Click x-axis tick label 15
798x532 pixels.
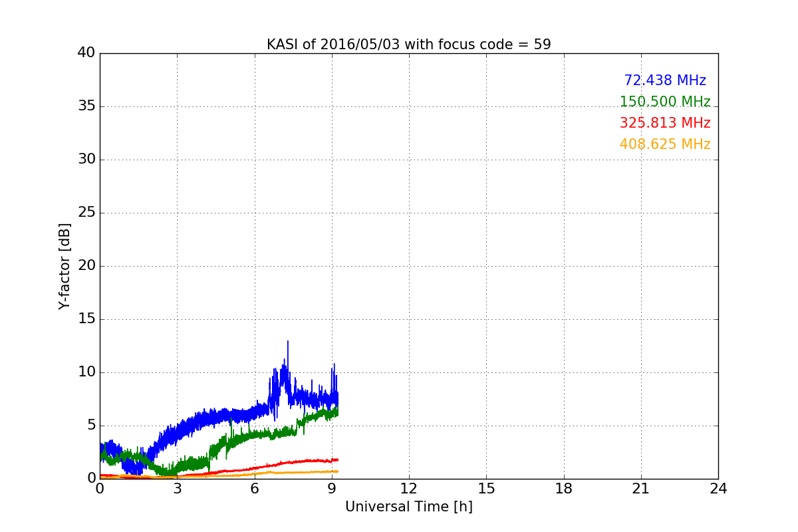pos(486,489)
